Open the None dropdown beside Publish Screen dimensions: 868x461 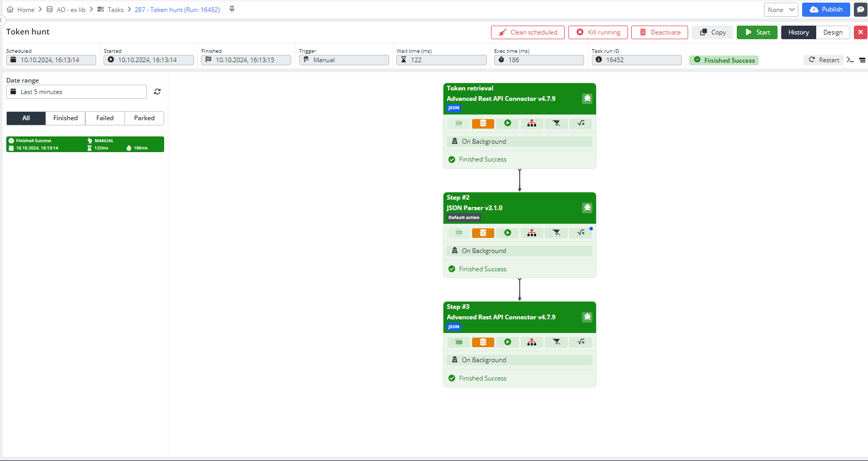(x=781, y=9)
